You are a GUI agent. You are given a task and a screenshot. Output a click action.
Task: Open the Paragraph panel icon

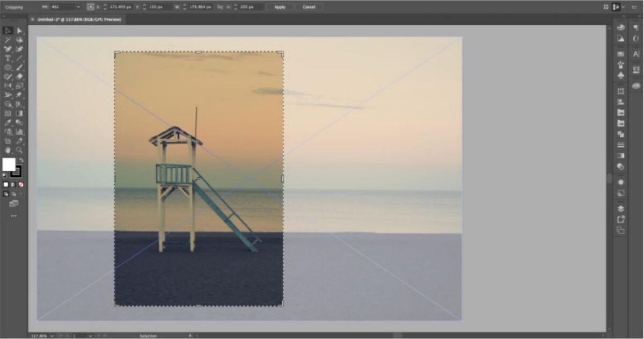click(x=636, y=27)
